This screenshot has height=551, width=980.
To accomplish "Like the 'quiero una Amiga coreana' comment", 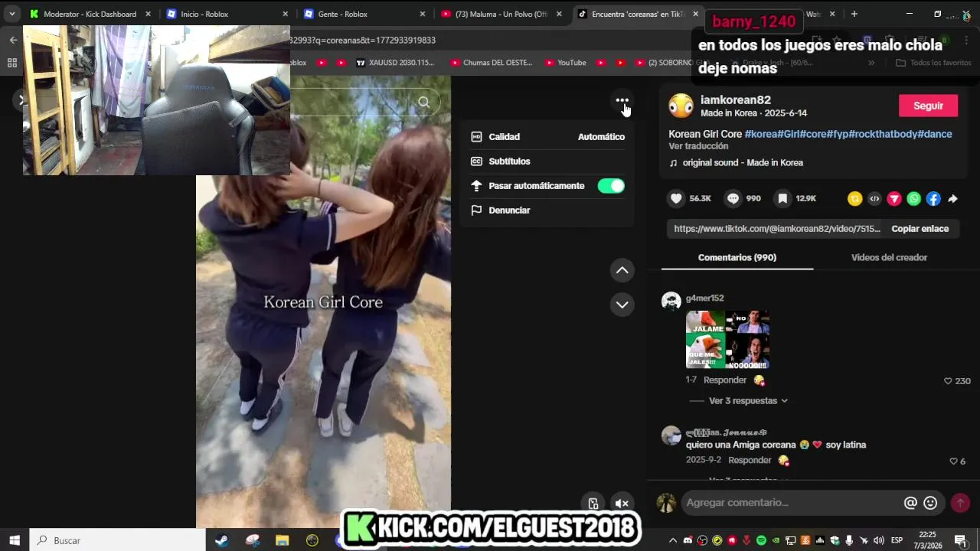I will [x=953, y=461].
